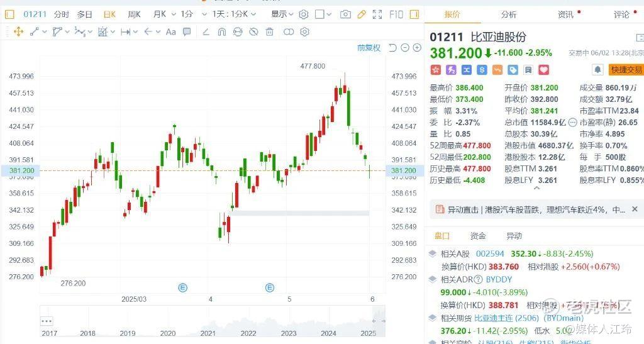The width and height of the screenshot is (644, 344).
Task: Switch to 分时 chart view
Action: pos(61,14)
